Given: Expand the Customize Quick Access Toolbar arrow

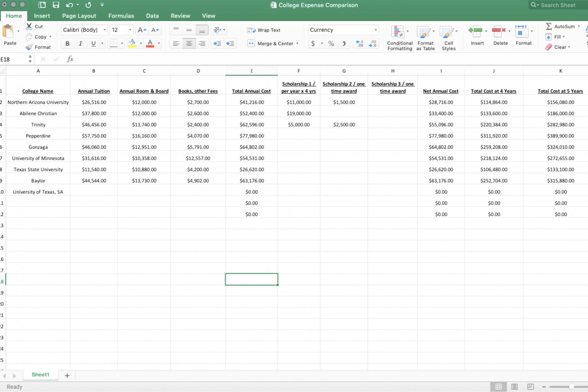Looking at the screenshot, I should (x=102, y=5).
